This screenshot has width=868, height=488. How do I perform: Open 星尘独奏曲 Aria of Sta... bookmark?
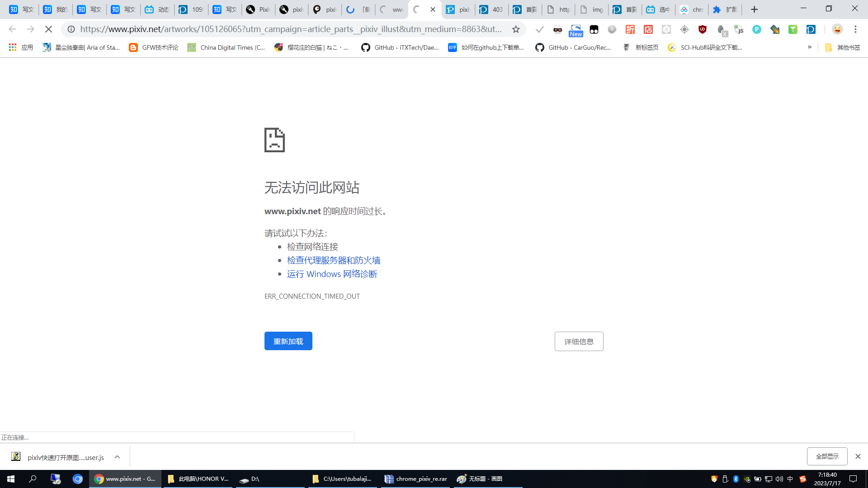point(81,47)
